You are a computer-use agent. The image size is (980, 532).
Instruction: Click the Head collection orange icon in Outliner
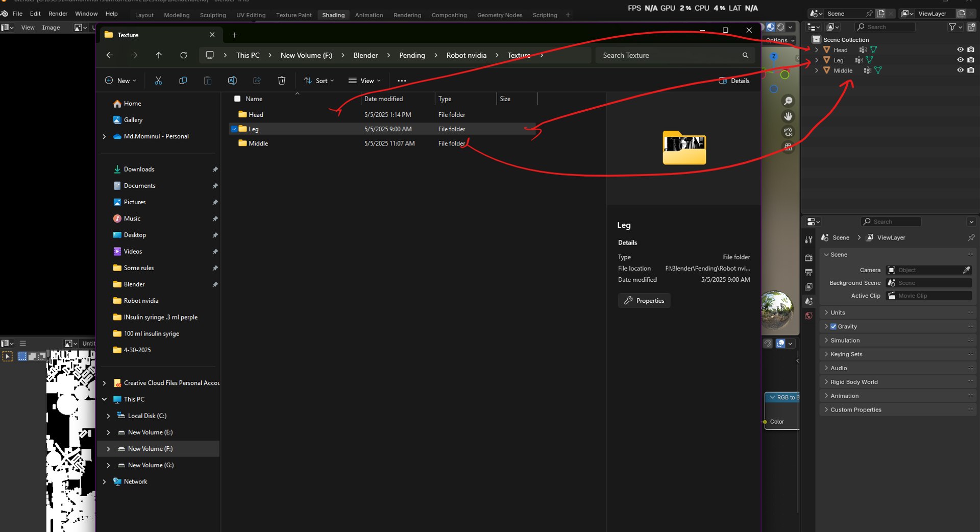[826, 50]
